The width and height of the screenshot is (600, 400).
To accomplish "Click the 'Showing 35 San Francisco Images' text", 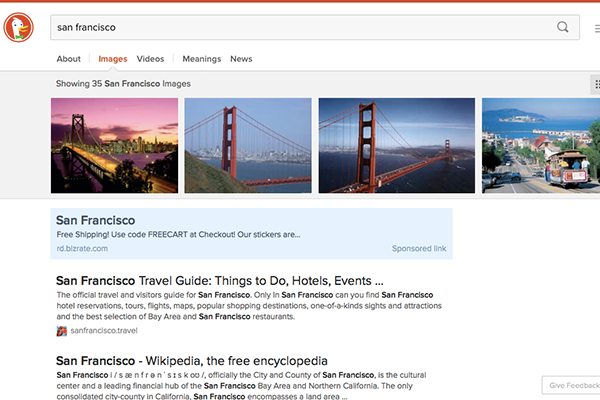I will tap(123, 84).
